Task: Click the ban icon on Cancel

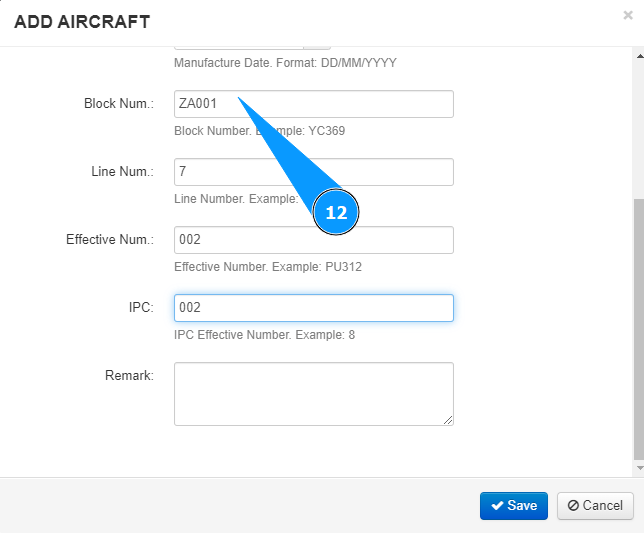Action: pos(573,505)
